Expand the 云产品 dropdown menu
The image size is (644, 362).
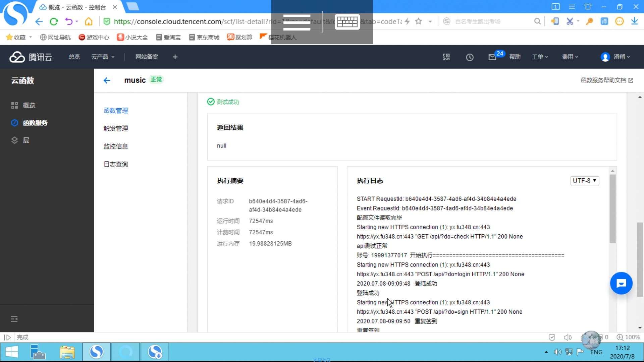(x=103, y=57)
